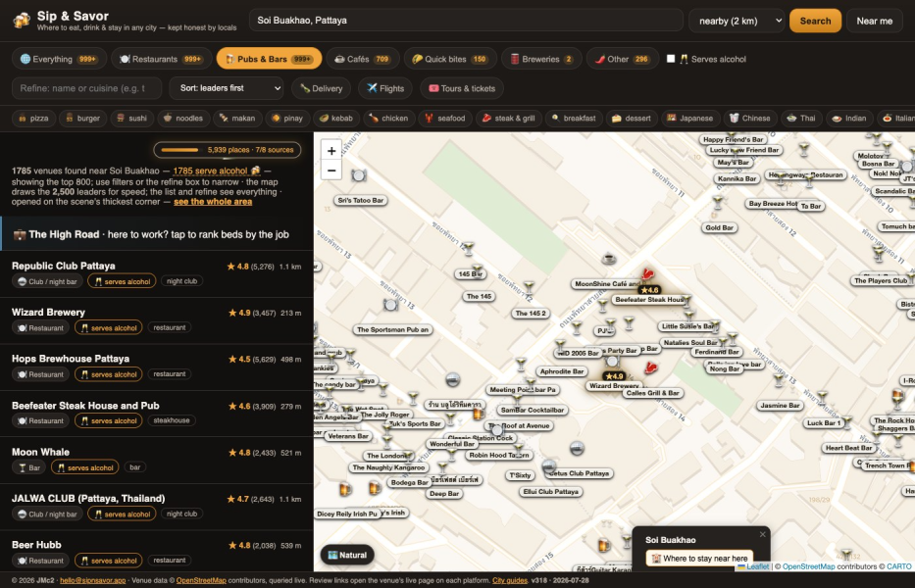
Task: Switch to the Cafés category tab
Action: (x=363, y=59)
